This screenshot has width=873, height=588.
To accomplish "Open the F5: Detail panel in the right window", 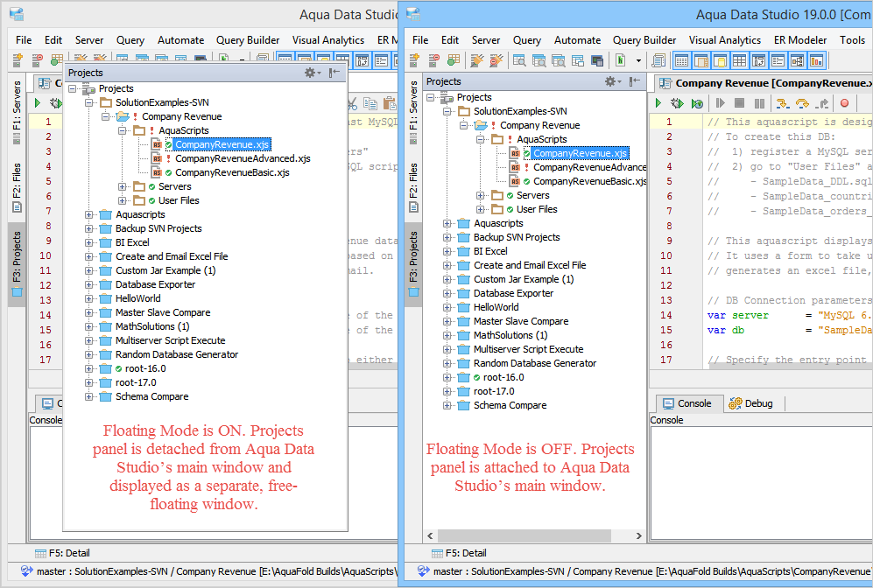I will pyautogui.click(x=460, y=553).
